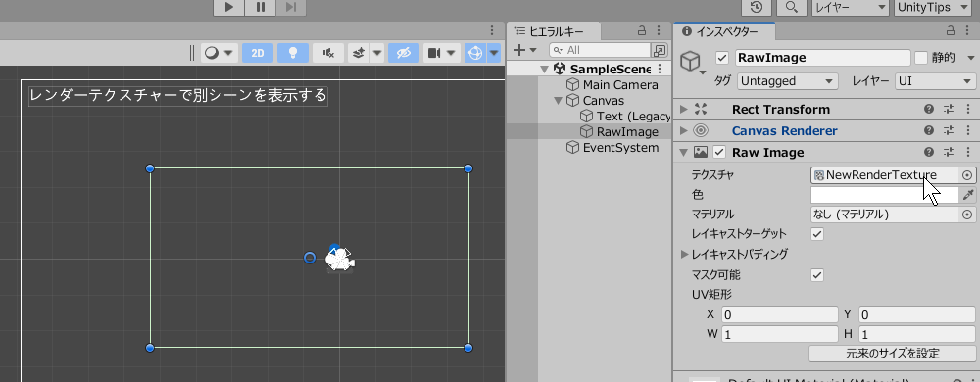Open Canvas Renderer three-dot menu
Viewport: 980px width, 382px height.
pyautogui.click(x=969, y=130)
